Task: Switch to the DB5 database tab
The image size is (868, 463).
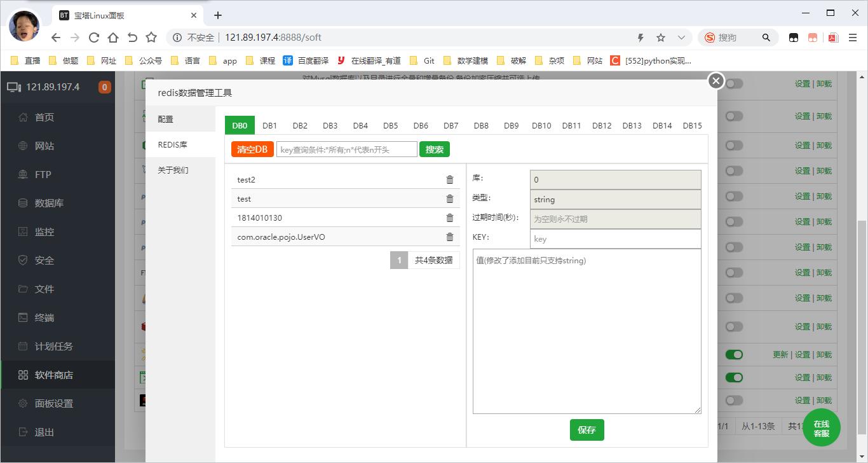Action: click(x=391, y=125)
